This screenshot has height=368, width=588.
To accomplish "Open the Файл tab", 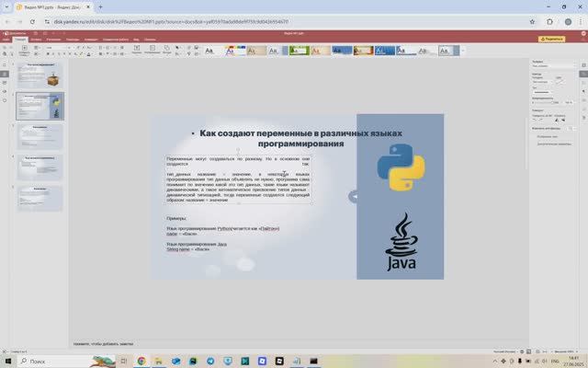I will [6, 39].
